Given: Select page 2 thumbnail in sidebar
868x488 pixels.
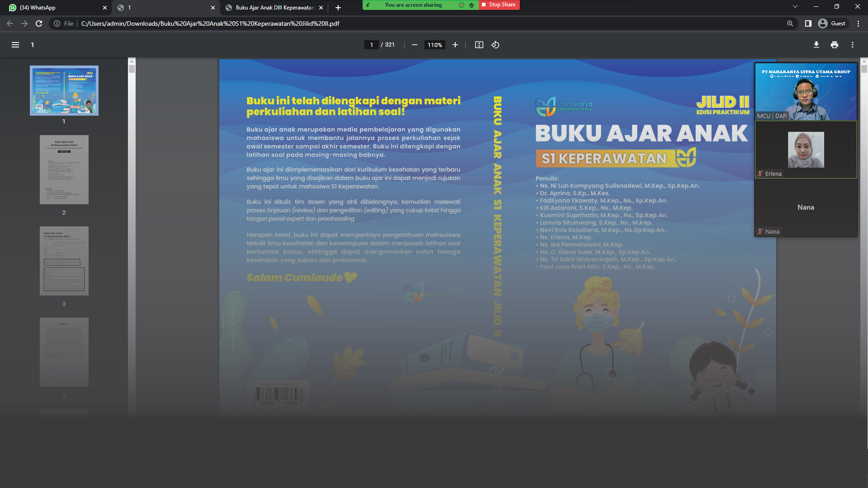Looking at the screenshot, I should coord(64,169).
